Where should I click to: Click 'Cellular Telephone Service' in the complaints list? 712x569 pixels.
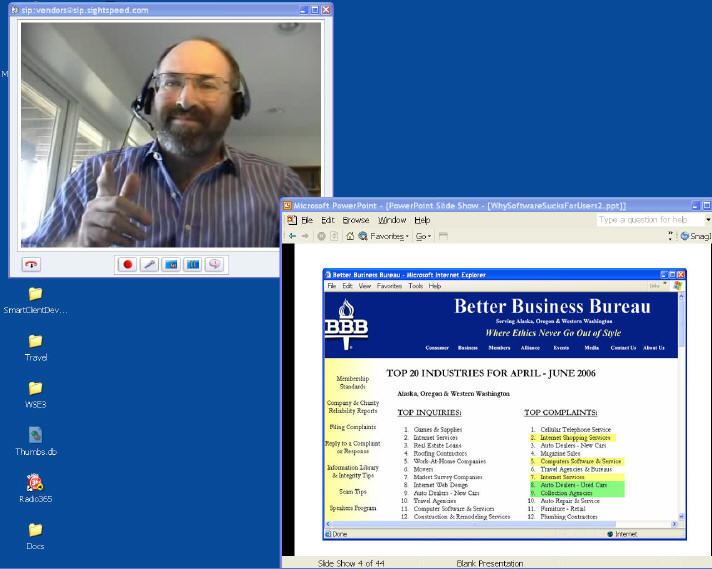[x=575, y=430]
